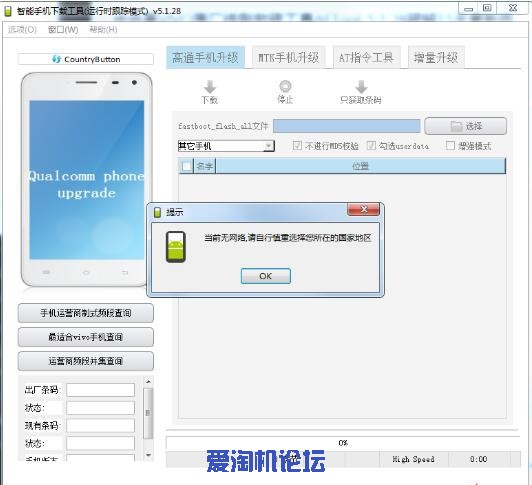
Task: Click the 手机运营商制式频段查询 button
Action: [86, 313]
